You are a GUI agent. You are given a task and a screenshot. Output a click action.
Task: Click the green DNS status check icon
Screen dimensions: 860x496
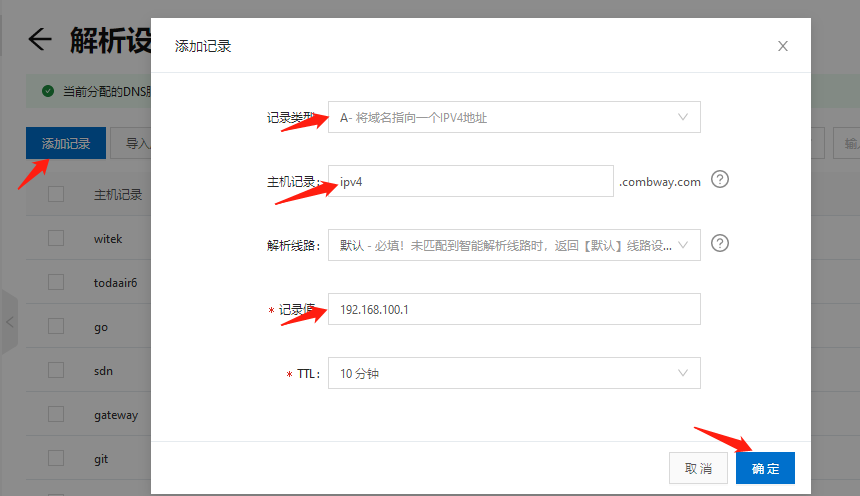47,91
